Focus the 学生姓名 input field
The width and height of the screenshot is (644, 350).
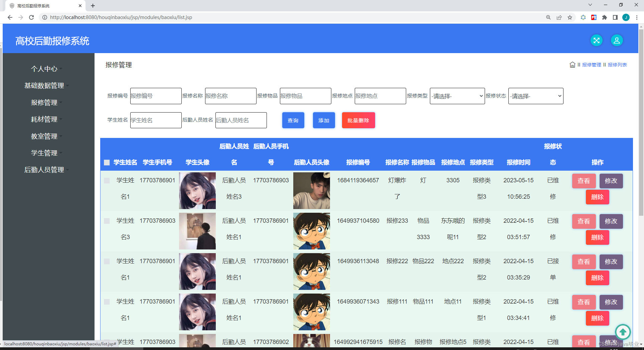click(156, 120)
